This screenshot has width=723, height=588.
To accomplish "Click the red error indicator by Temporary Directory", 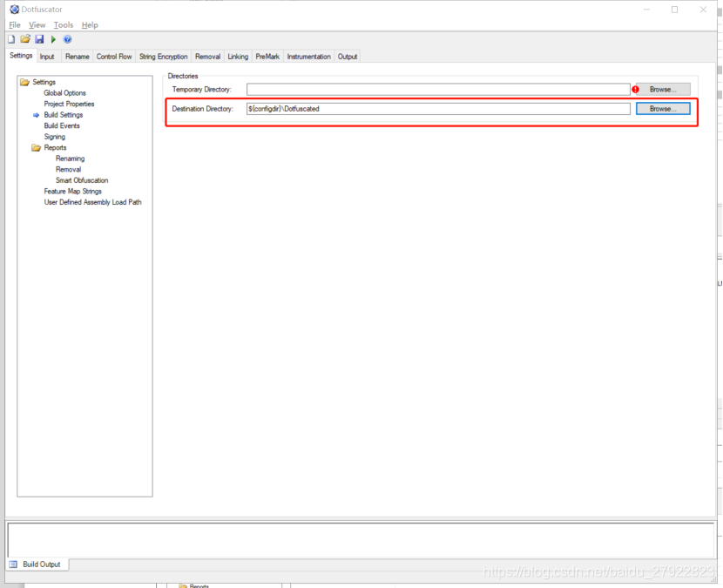I will (635, 90).
